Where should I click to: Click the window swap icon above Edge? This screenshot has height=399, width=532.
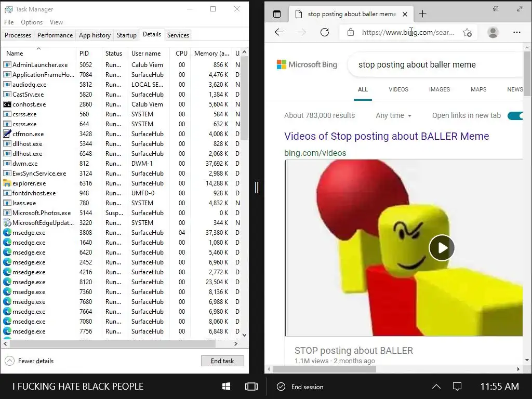pyautogui.click(x=496, y=9)
